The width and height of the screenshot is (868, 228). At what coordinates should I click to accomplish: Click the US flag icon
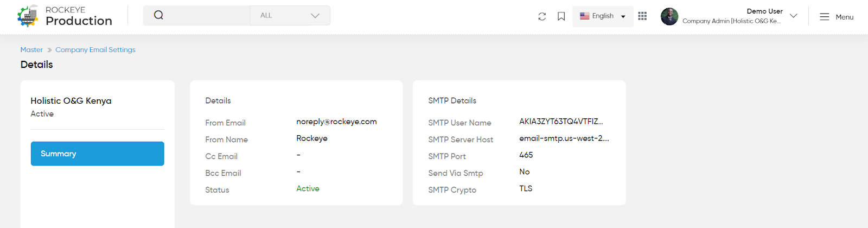coord(584,16)
